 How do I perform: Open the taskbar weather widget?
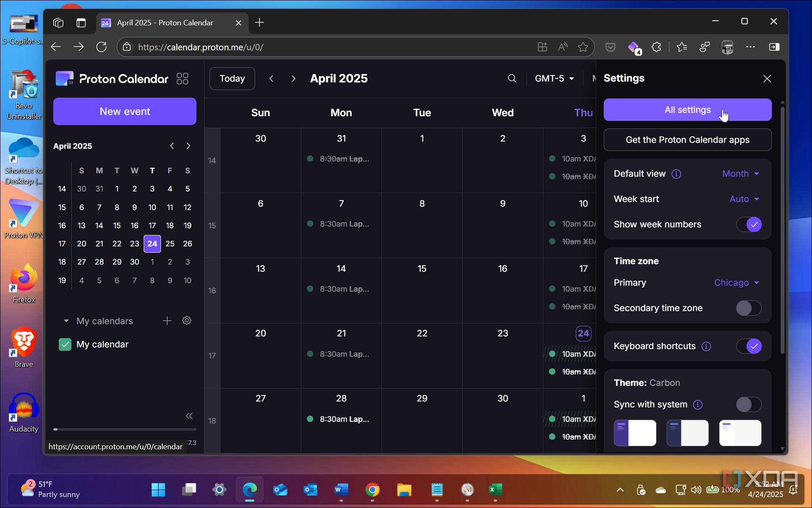coord(51,489)
